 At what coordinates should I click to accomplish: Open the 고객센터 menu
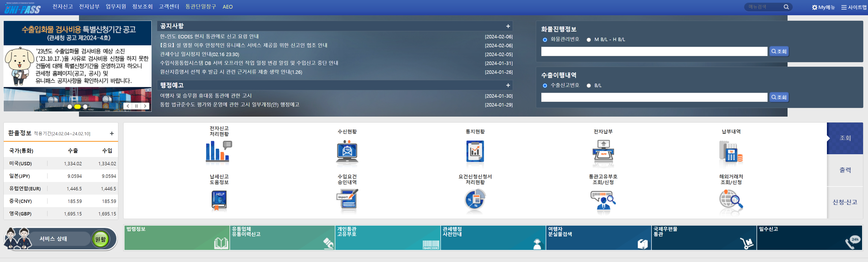(169, 7)
